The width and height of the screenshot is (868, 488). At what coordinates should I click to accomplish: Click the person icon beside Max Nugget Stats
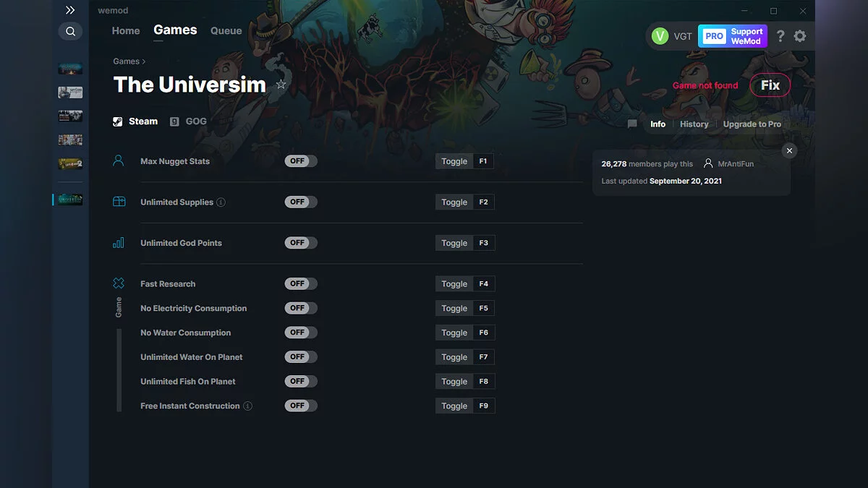[118, 160]
